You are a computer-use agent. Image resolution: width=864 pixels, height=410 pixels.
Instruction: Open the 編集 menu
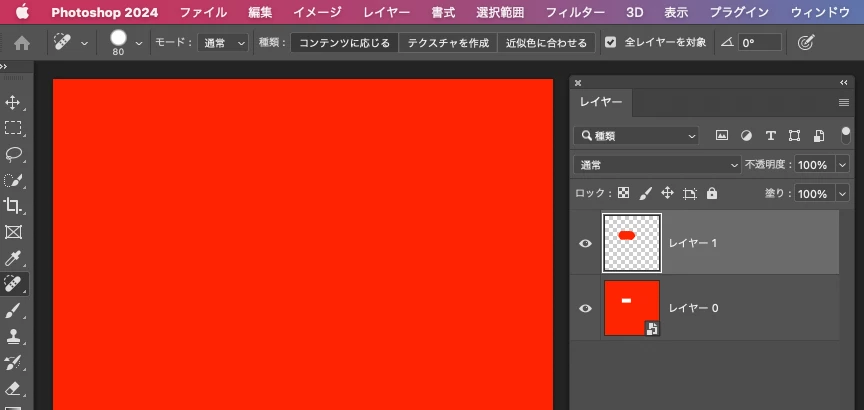pyautogui.click(x=260, y=12)
